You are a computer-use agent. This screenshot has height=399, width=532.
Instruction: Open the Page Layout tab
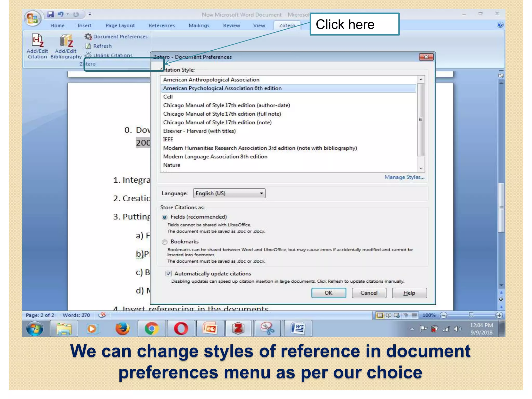120,25
